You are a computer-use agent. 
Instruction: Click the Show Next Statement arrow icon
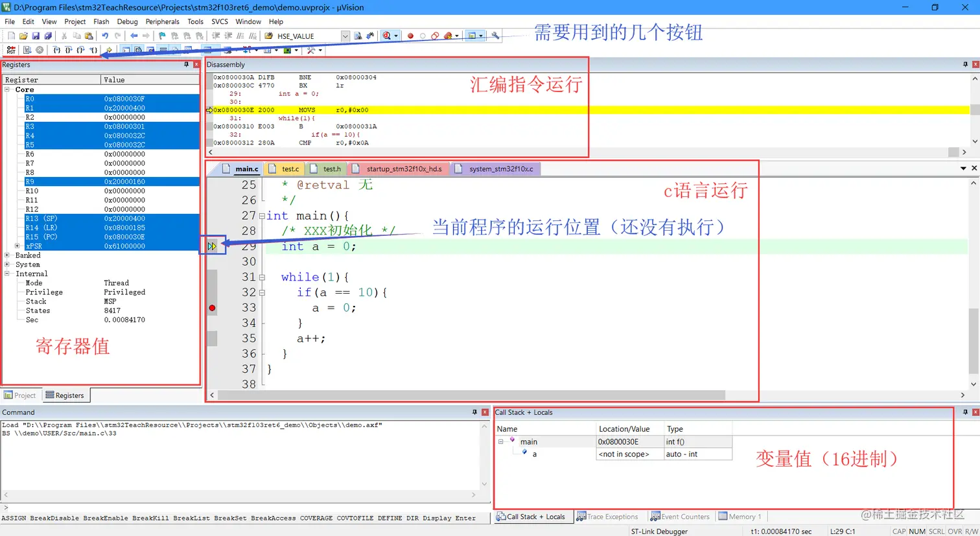pos(110,50)
